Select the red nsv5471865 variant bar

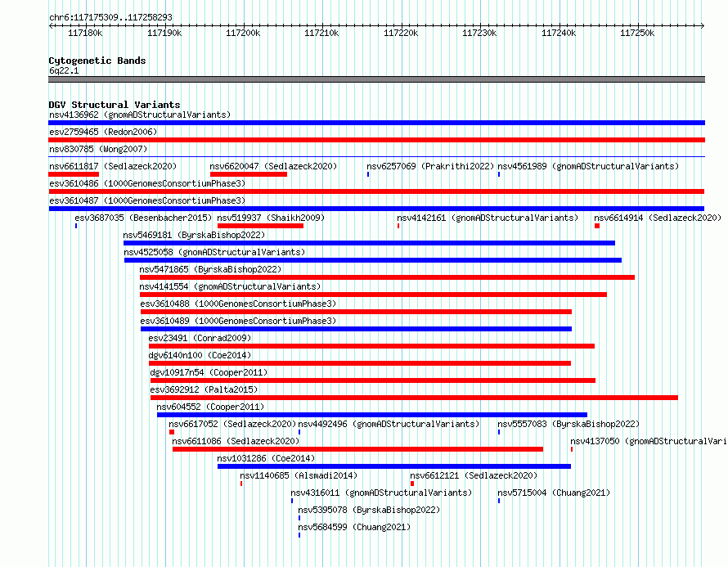(x=387, y=277)
